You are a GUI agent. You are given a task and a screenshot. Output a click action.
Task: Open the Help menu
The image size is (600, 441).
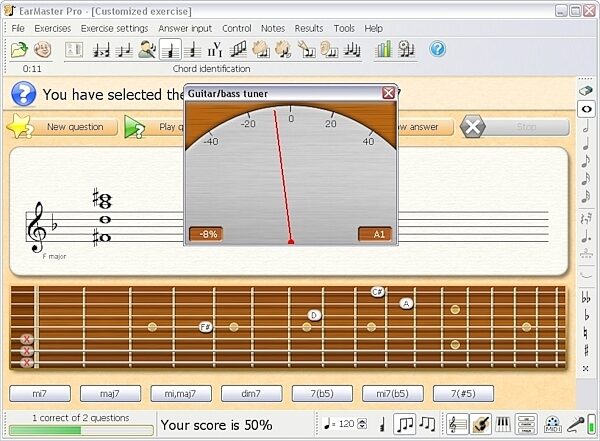pos(373,28)
